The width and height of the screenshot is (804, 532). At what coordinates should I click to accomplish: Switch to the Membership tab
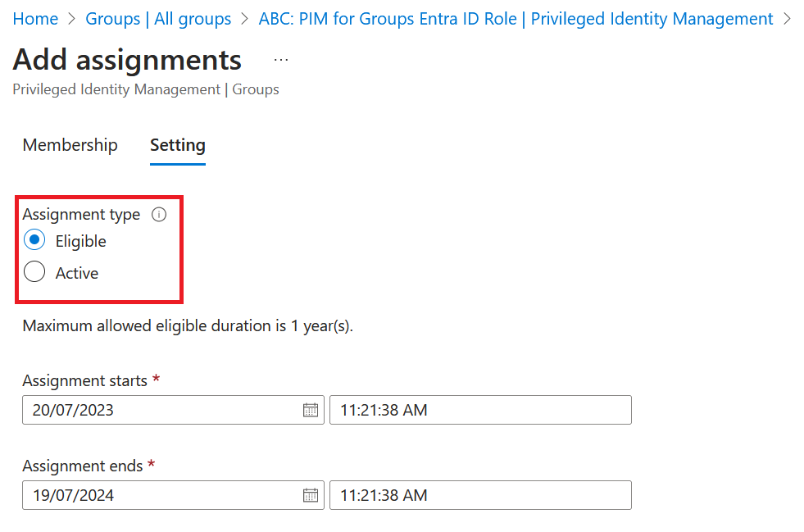click(x=70, y=145)
